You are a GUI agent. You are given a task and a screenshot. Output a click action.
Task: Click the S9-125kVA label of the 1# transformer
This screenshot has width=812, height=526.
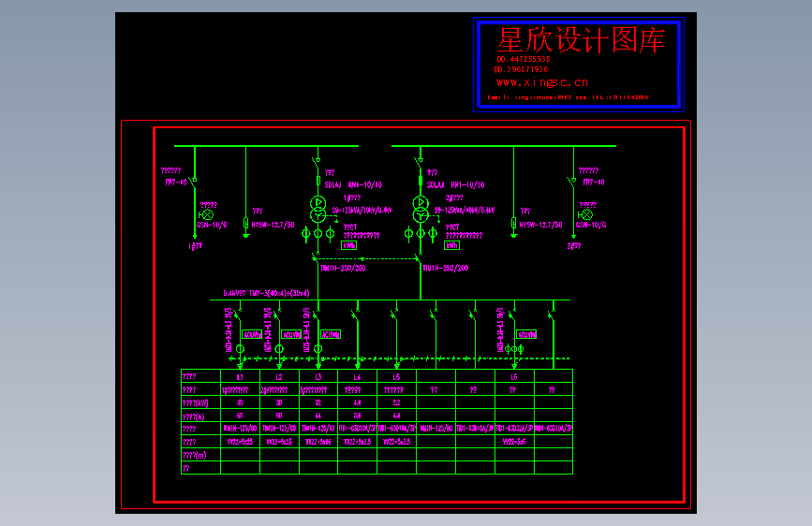click(x=362, y=211)
